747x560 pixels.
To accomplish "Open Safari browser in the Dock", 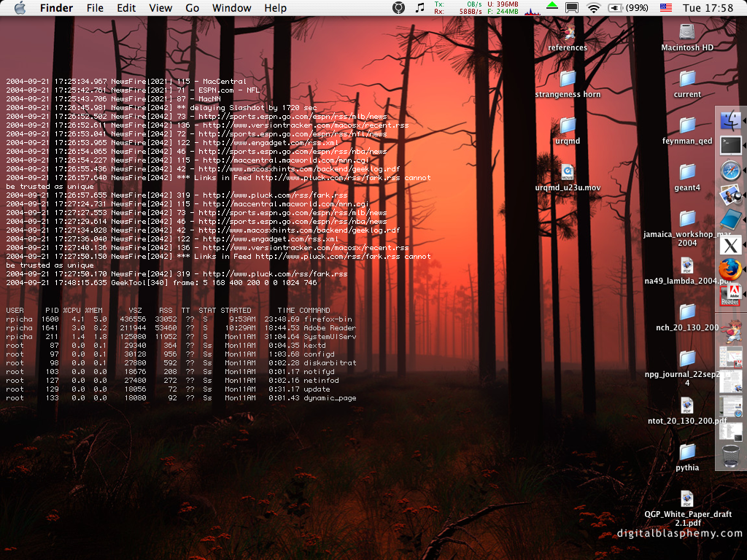I will [x=730, y=171].
